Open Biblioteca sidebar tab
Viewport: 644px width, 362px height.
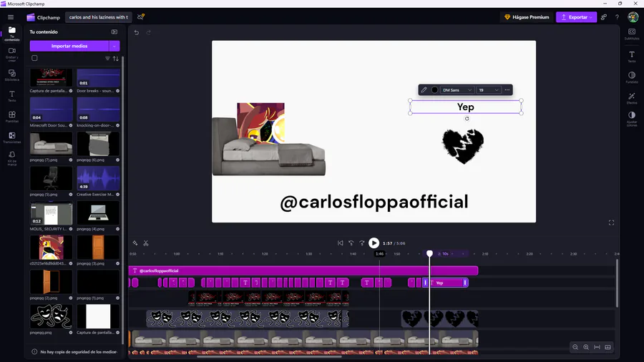tap(12, 75)
